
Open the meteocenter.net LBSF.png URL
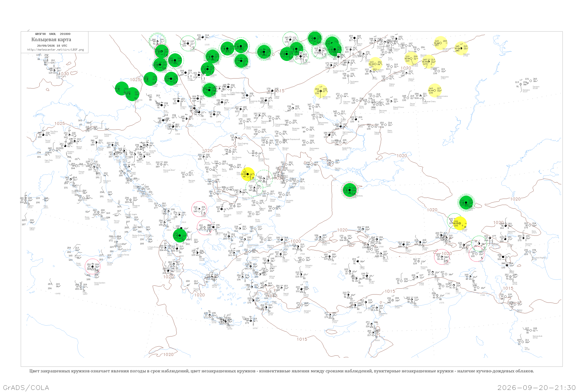55,50
